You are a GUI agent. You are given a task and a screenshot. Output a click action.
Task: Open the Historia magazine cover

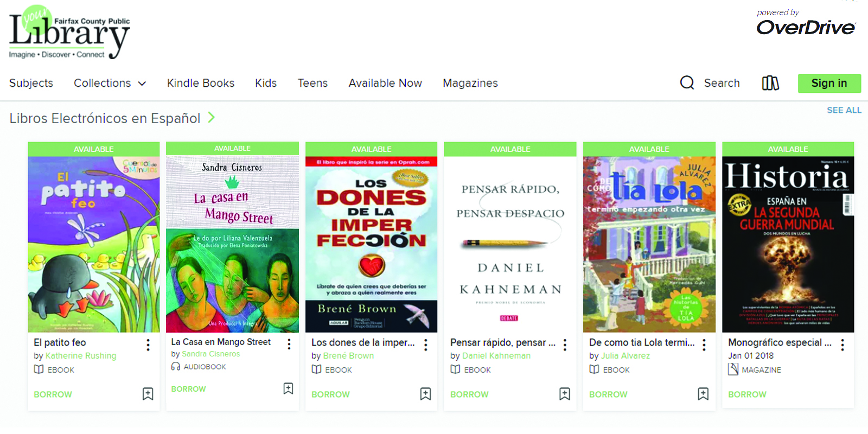(788, 244)
